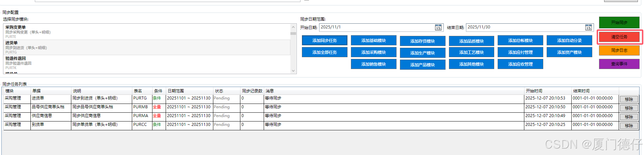Click 移除 button in PURMA row
This screenshot has width=644, height=155.
(x=629, y=117)
